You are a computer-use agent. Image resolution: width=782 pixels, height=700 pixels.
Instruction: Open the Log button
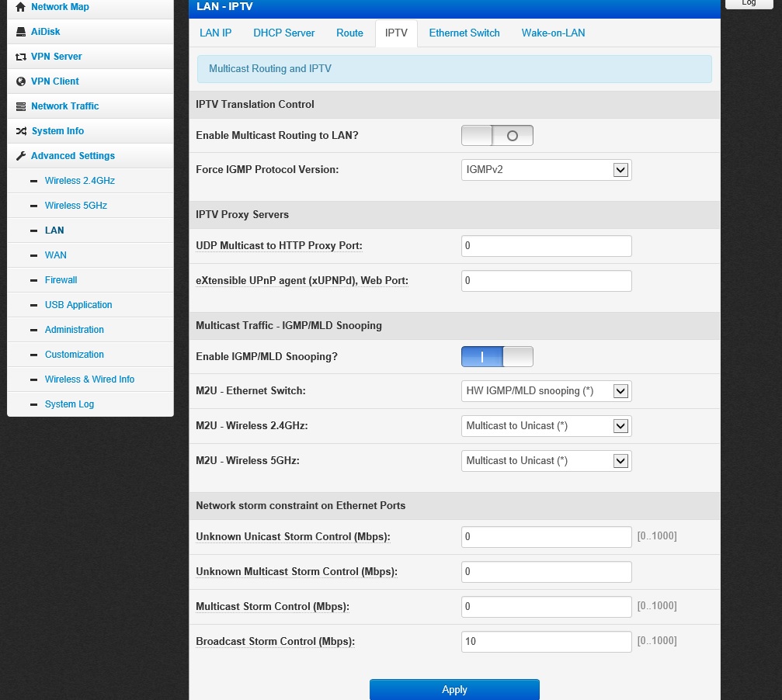click(x=749, y=3)
